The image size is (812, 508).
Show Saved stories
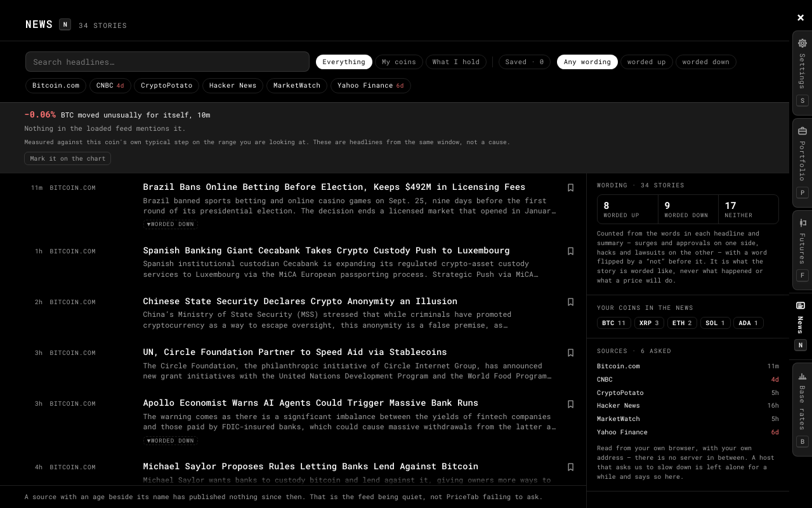coord(525,62)
